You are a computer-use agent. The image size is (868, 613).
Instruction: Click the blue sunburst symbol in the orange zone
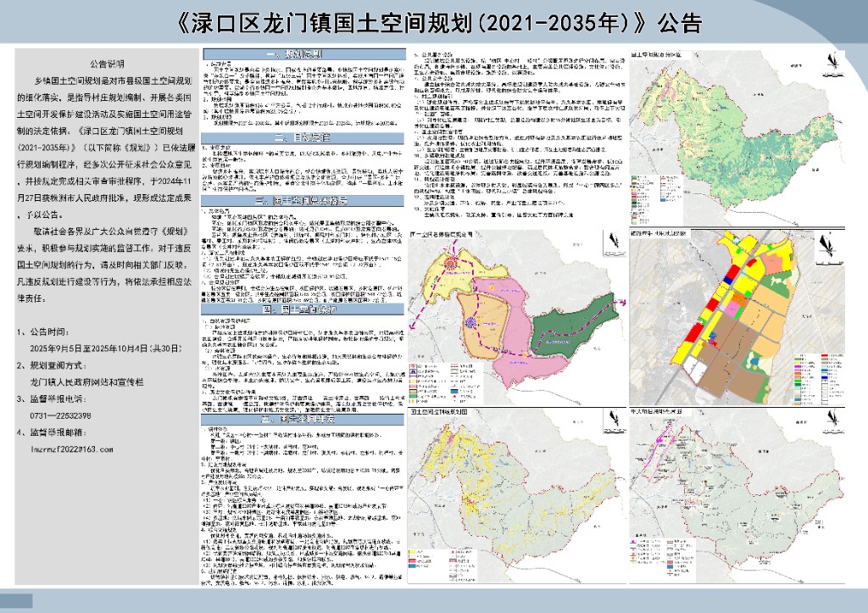470,322
